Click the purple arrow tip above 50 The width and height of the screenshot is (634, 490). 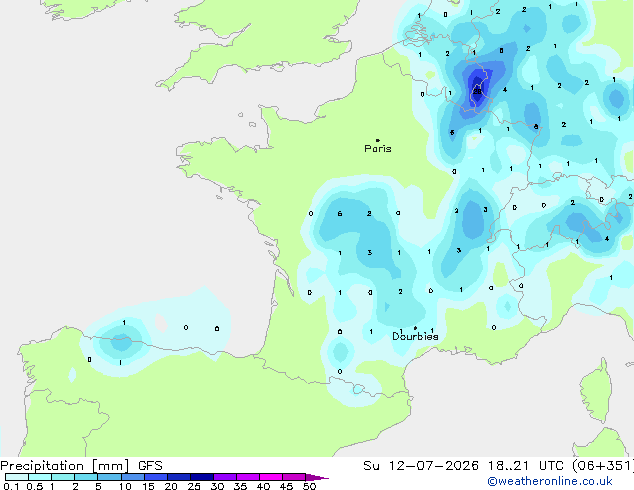coord(317,477)
